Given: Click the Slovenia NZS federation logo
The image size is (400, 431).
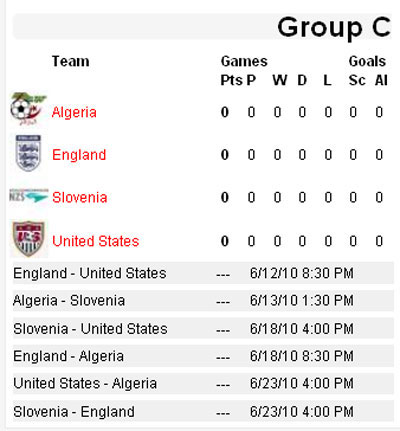Looking at the screenshot, I should coord(29,196).
